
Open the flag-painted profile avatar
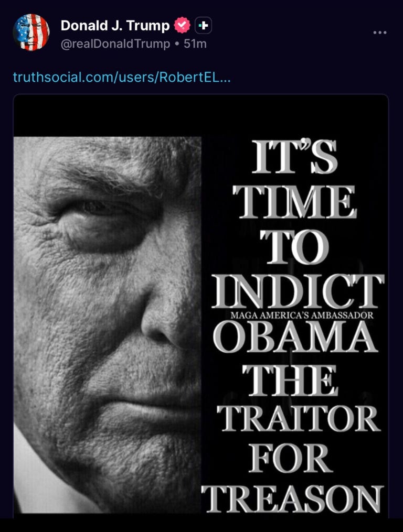31,32
